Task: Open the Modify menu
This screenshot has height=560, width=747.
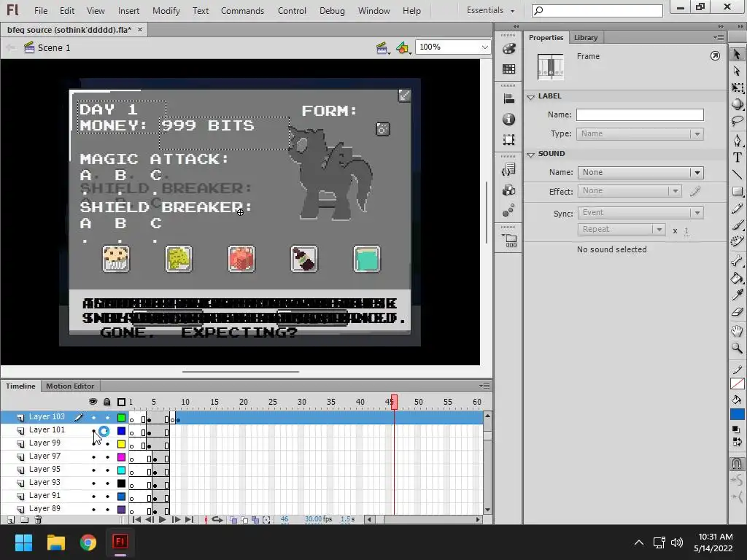Action: pyautogui.click(x=166, y=10)
